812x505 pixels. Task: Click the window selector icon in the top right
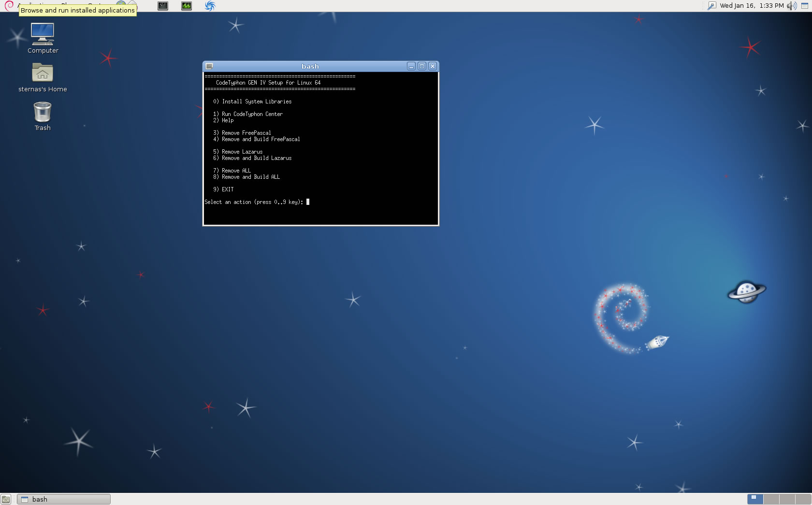[805, 6]
